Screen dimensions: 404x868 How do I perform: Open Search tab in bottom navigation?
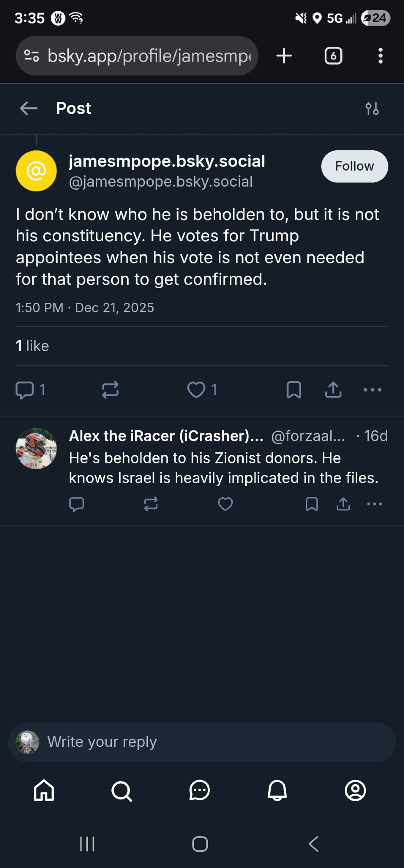point(121,790)
